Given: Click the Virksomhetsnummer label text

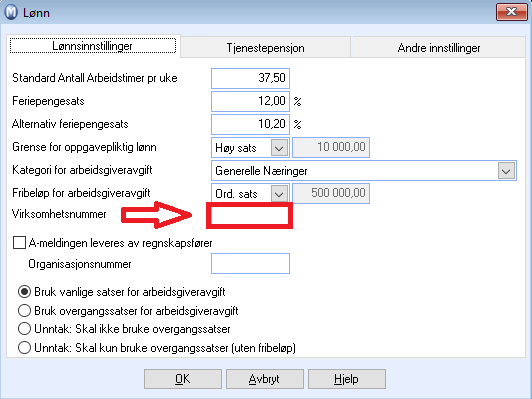Looking at the screenshot, I should [x=59, y=214].
